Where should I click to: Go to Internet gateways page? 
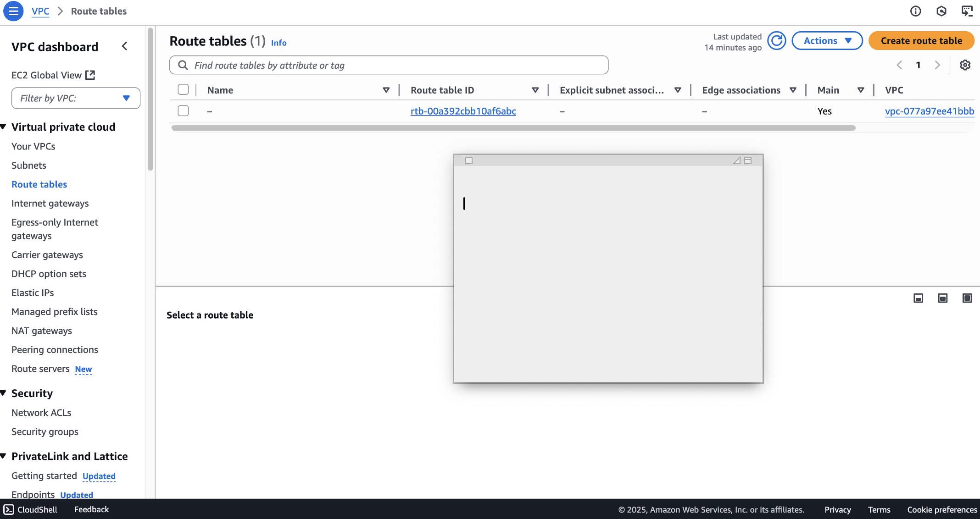tap(50, 204)
